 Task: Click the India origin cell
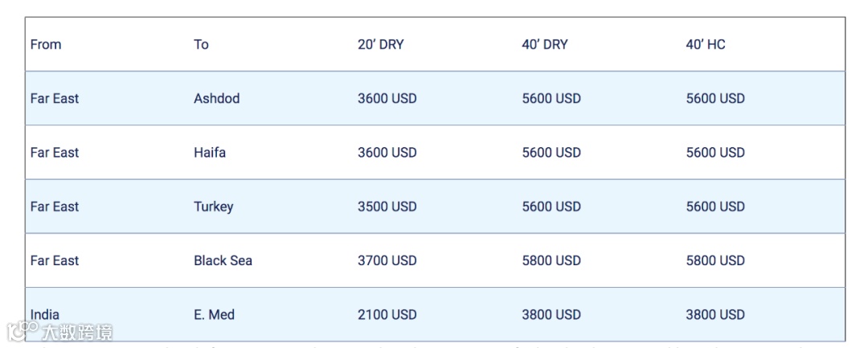[45, 314]
